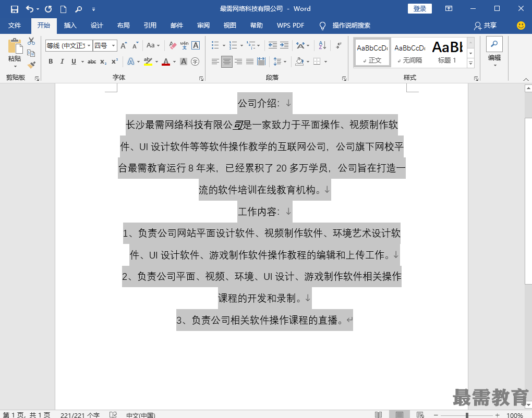Expand the numbered list options

point(241,45)
